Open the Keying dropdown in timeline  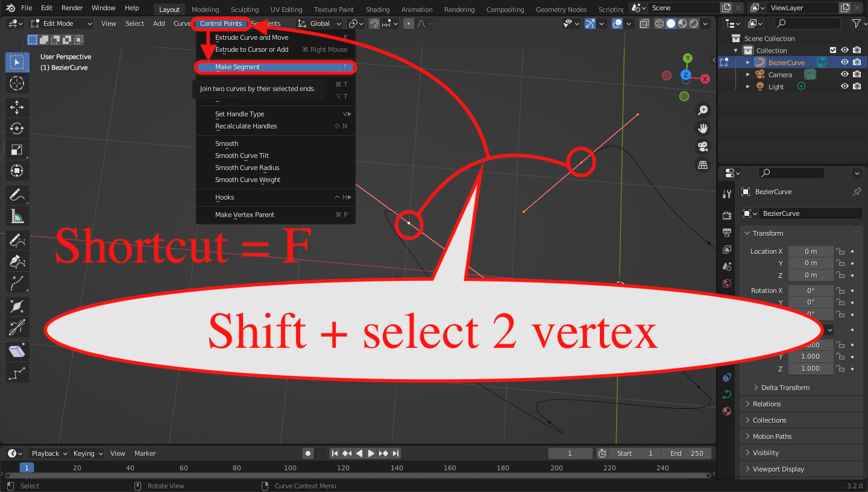(88, 453)
